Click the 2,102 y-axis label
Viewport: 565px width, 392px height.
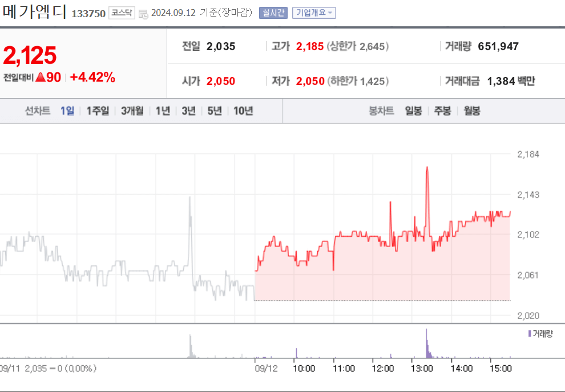[528, 235]
